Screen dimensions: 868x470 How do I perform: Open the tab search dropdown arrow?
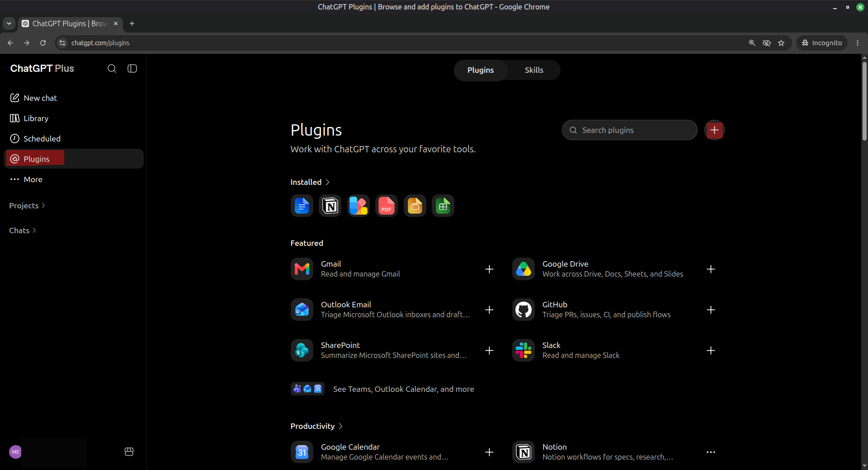pos(9,23)
